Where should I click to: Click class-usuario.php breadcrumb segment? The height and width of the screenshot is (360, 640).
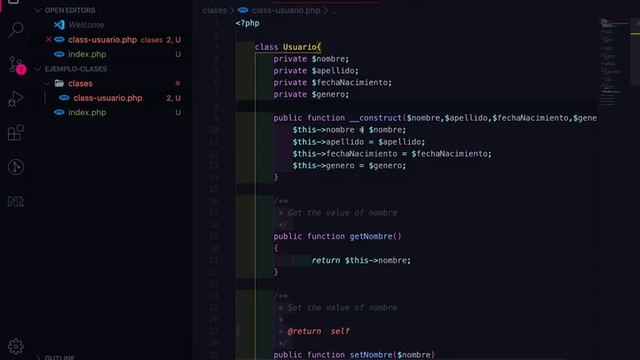click(x=286, y=10)
